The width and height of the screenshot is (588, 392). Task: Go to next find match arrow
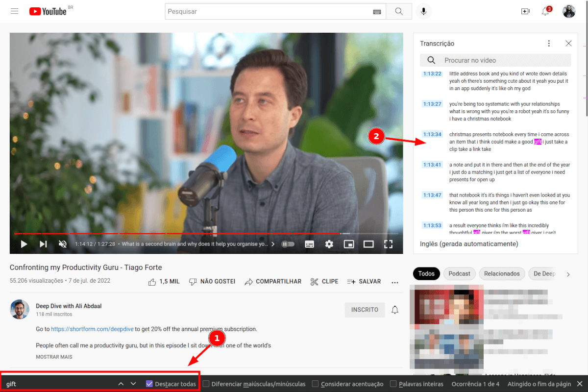(133, 384)
